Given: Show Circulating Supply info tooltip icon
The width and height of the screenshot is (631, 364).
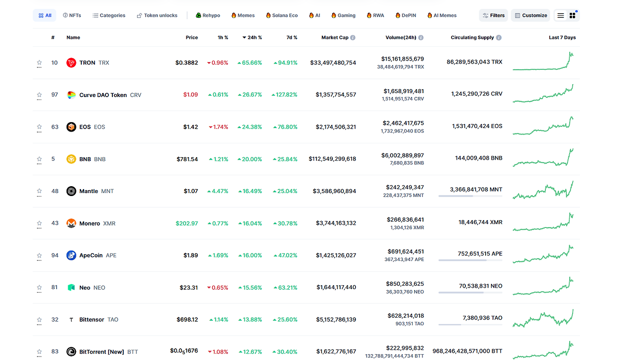Looking at the screenshot, I should (x=499, y=37).
